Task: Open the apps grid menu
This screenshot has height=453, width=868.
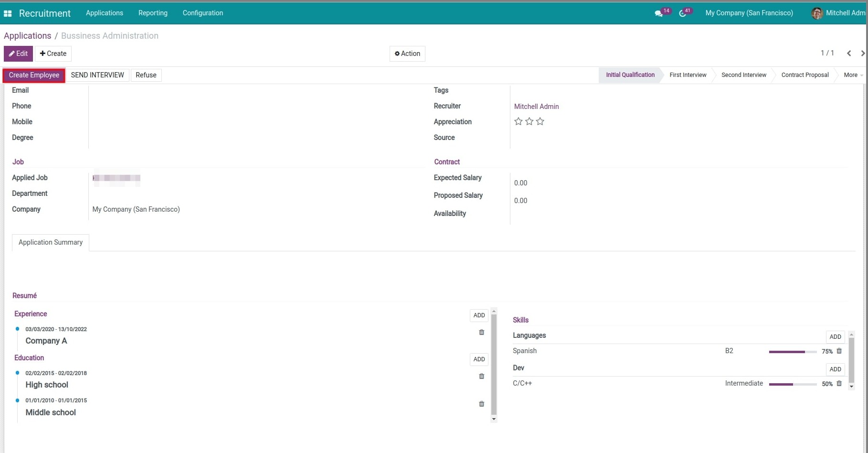Action: point(8,13)
